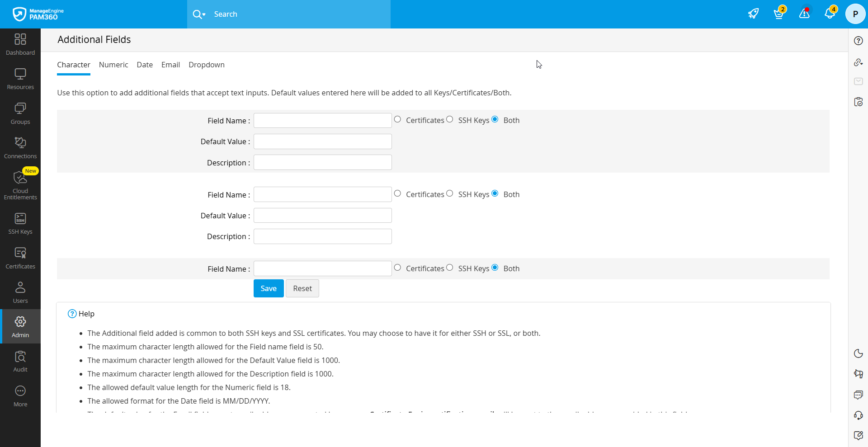Open Certificates module icon

click(20, 258)
